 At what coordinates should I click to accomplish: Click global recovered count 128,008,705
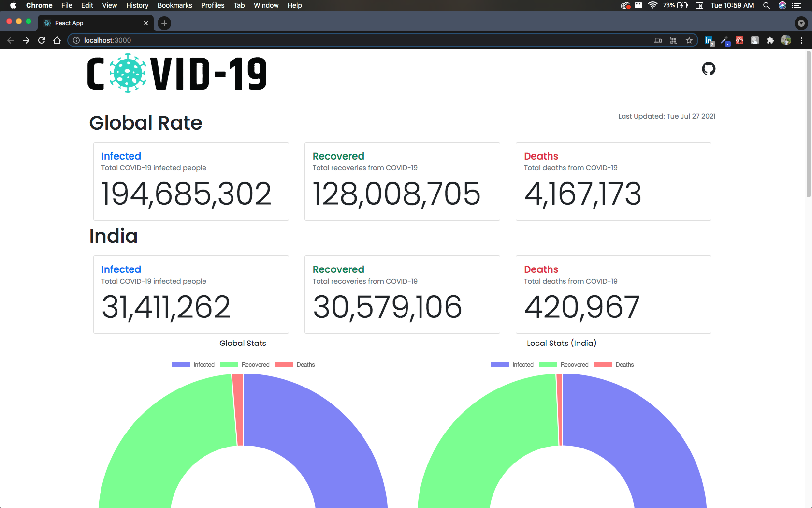click(396, 194)
